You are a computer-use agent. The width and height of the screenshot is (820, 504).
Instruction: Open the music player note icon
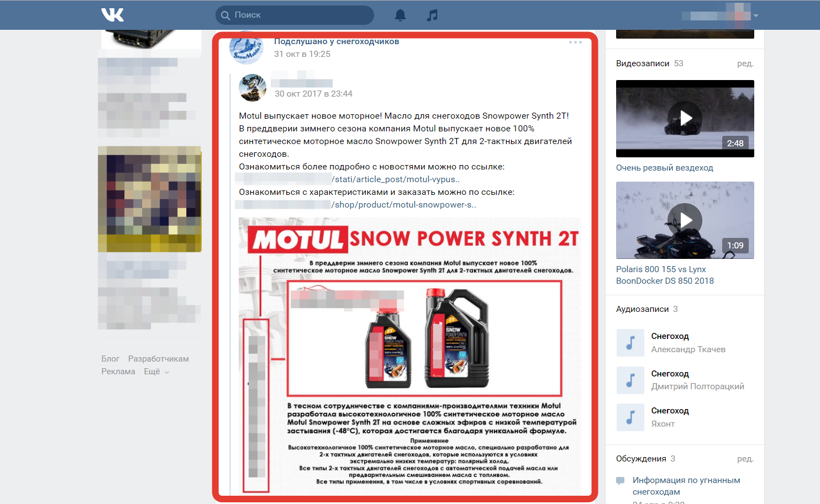432,15
